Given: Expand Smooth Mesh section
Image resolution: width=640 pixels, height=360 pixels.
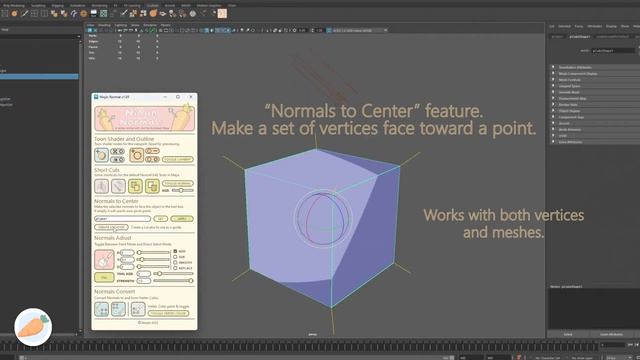Looking at the screenshot, I should [x=595, y=92].
